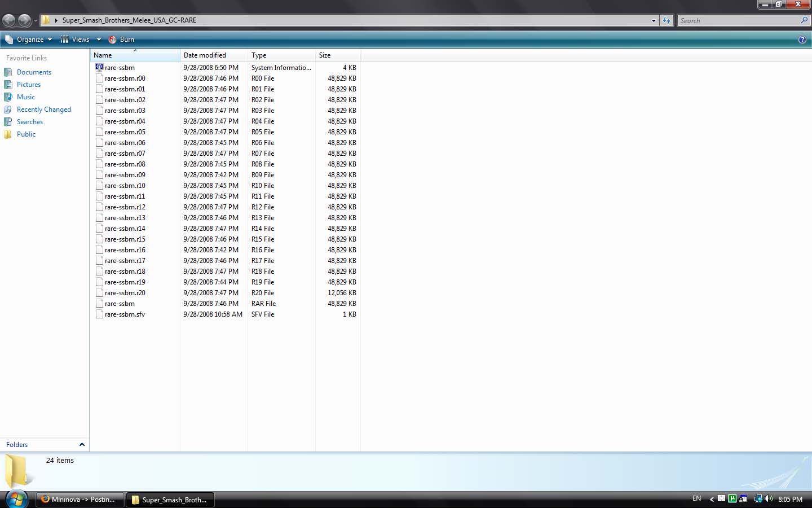Click the 12,056 KB size cell
Screen dimensions: 812x508
coord(342,293)
